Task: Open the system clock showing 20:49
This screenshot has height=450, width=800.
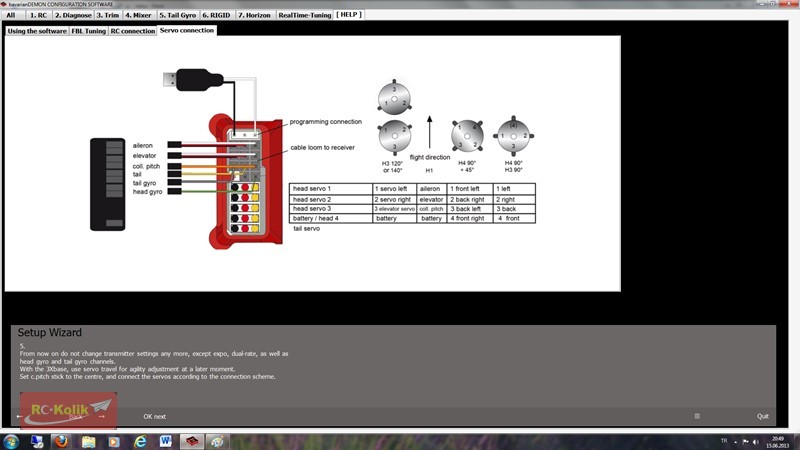Action: [x=778, y=442]
